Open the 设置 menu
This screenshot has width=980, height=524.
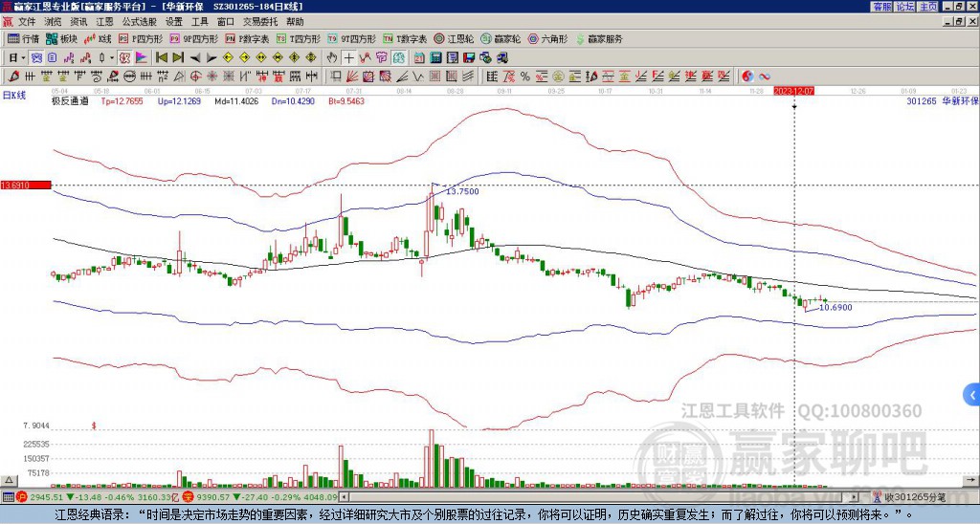pyautogui.click(x=174, y=22)
